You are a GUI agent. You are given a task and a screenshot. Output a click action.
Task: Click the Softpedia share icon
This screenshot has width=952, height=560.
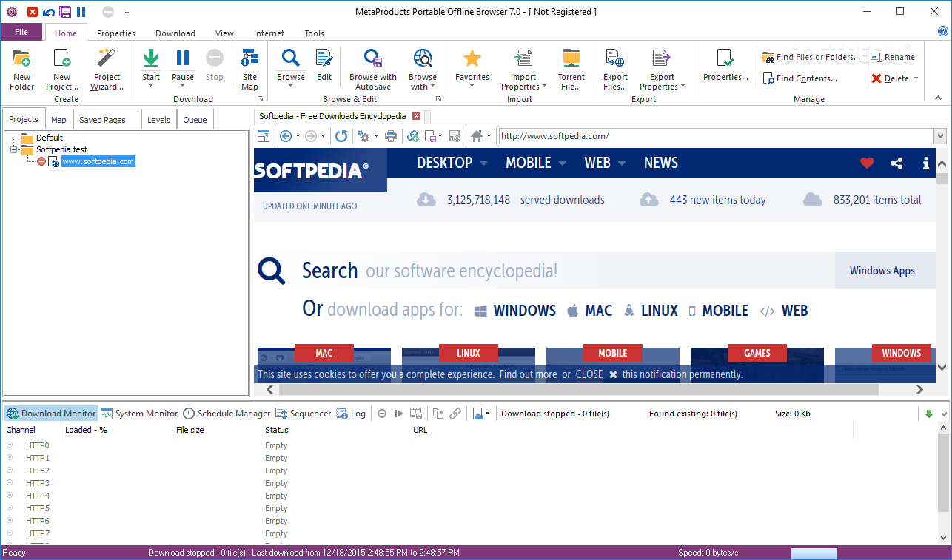pos(896,163)
